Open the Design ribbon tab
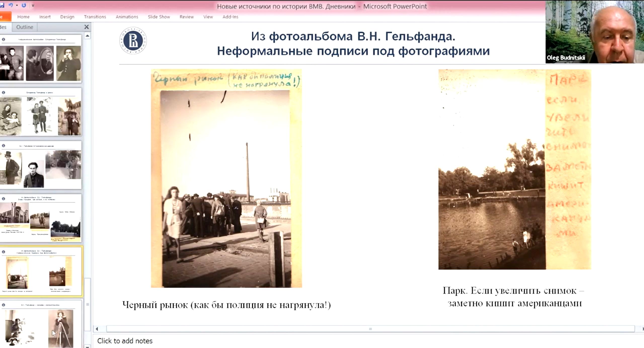This screenshot has height=348, width=644. [x=67, y=17]
